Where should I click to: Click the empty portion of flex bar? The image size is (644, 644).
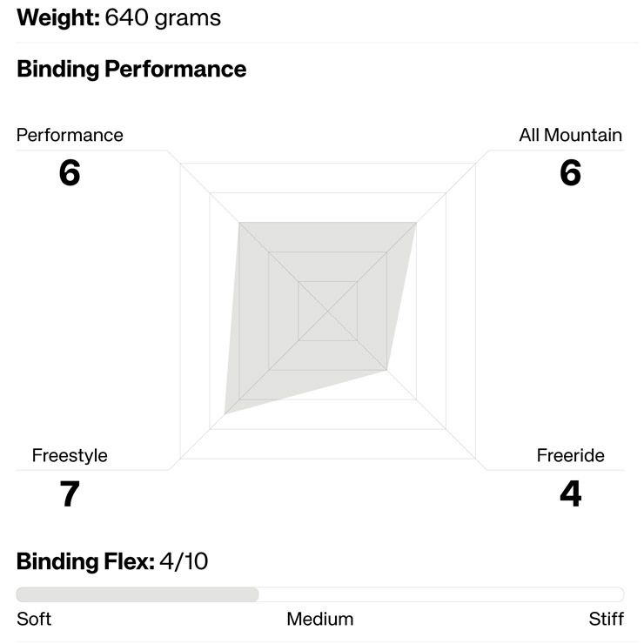click(x=440, y=594)
